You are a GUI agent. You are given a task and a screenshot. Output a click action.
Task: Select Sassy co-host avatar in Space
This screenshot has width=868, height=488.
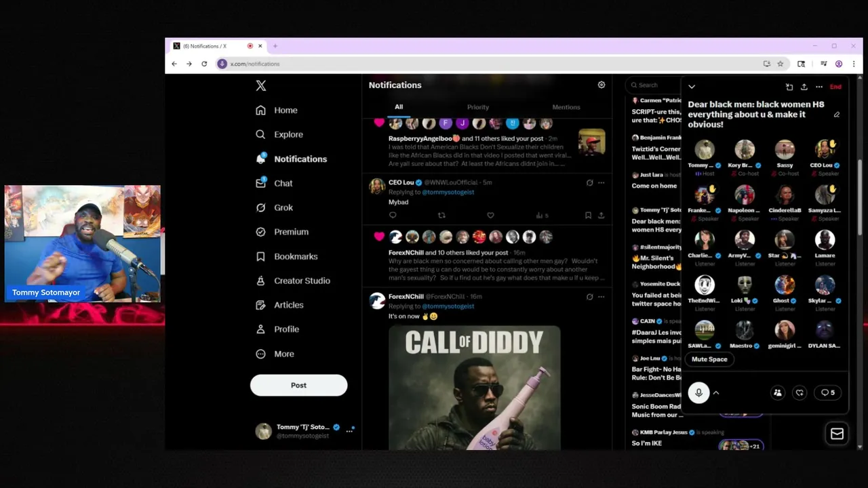coord(785,150)
